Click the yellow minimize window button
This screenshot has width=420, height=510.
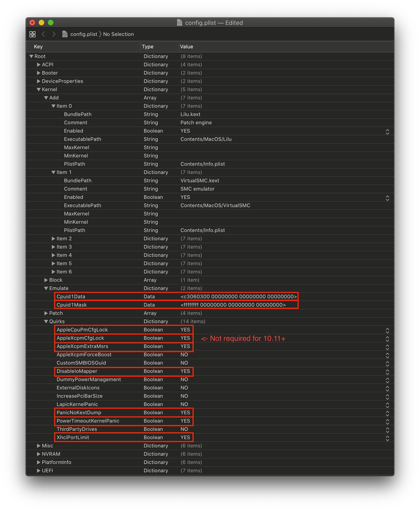coord(41,23)
